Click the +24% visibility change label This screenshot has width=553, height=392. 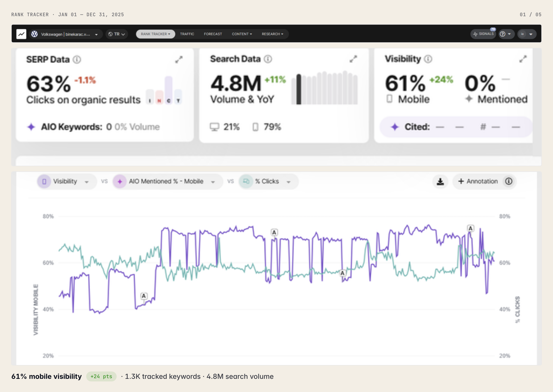[441, 79]
